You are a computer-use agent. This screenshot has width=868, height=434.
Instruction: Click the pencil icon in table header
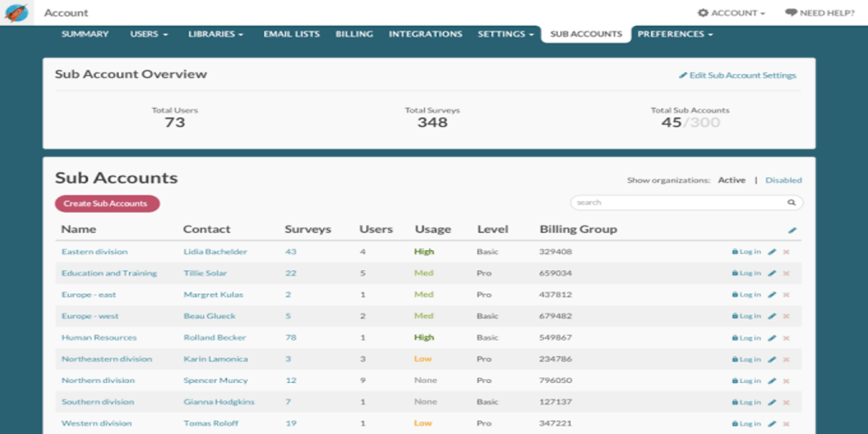click(792, 230)
